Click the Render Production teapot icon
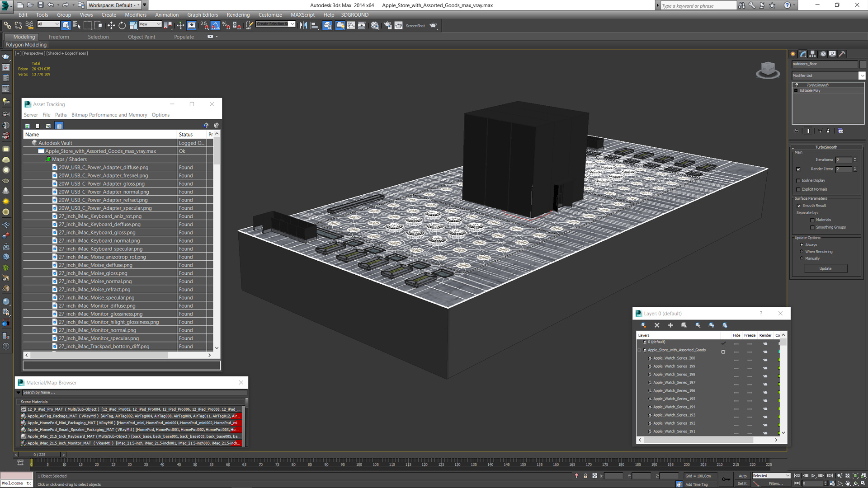 (433, 25)
